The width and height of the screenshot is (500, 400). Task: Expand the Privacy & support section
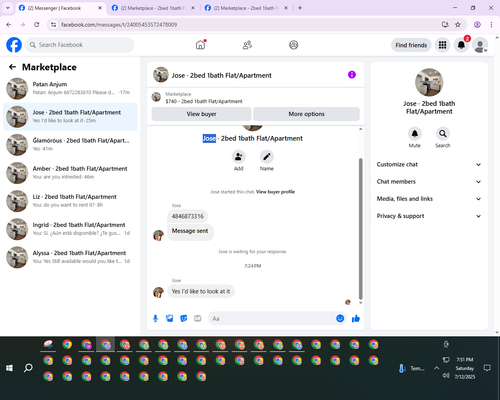coord(429,216)
